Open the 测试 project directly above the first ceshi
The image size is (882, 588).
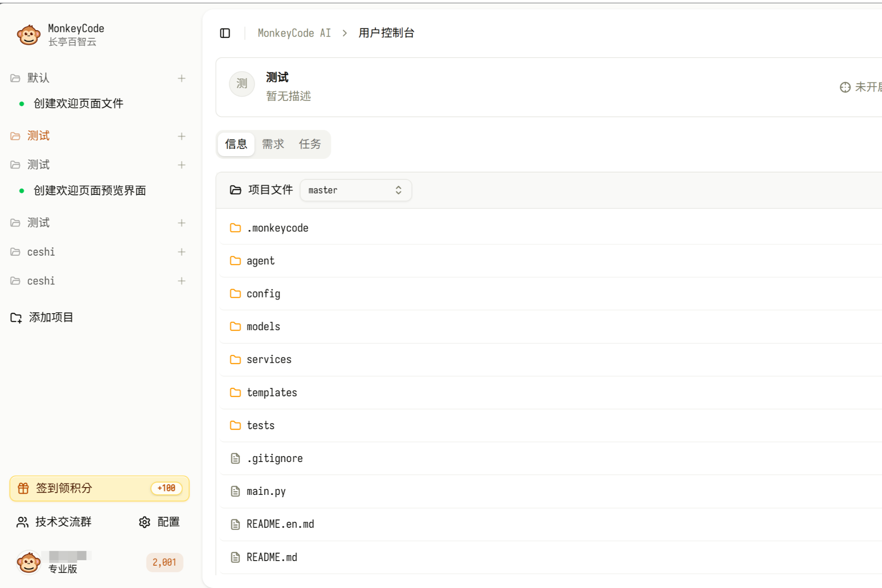(38, 223)
